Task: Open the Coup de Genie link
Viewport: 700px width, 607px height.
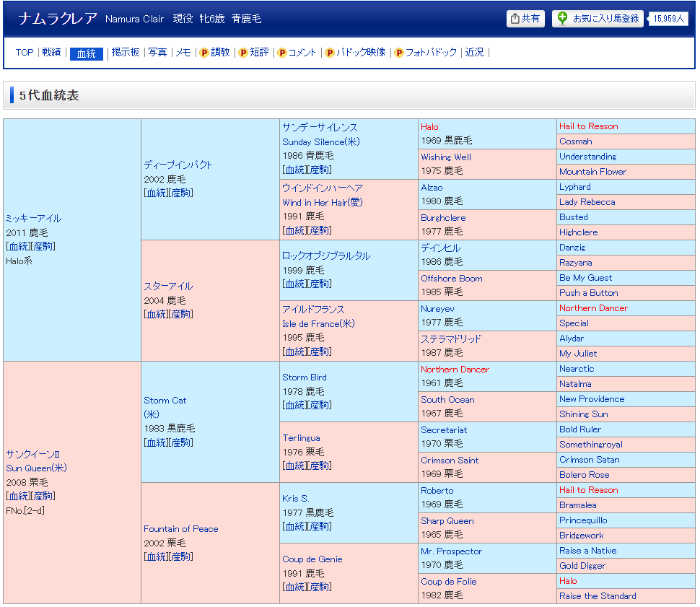Action: [x=312, y=559]
